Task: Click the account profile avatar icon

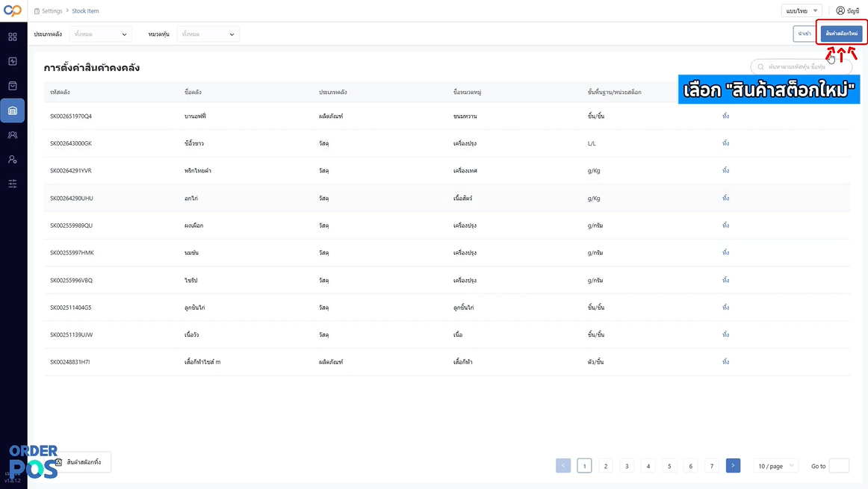Action: (x=840, y=10)
